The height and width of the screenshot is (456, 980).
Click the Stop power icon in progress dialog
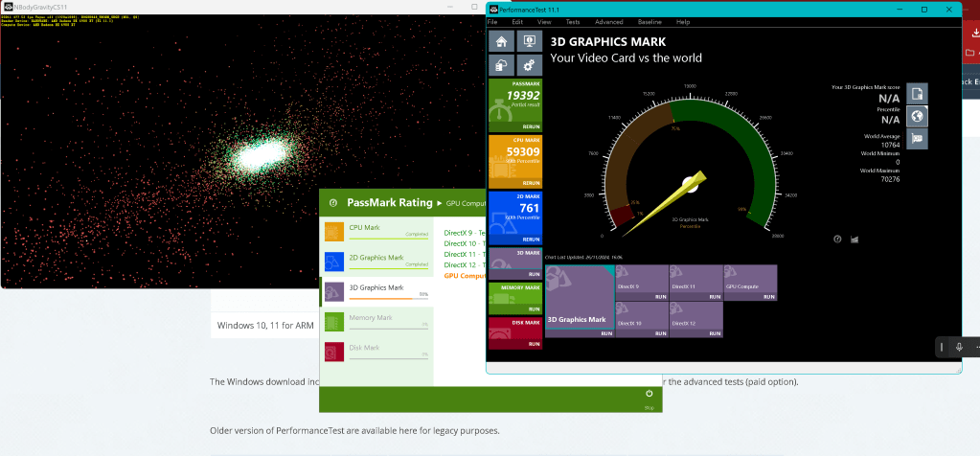(x=649, y=394)
